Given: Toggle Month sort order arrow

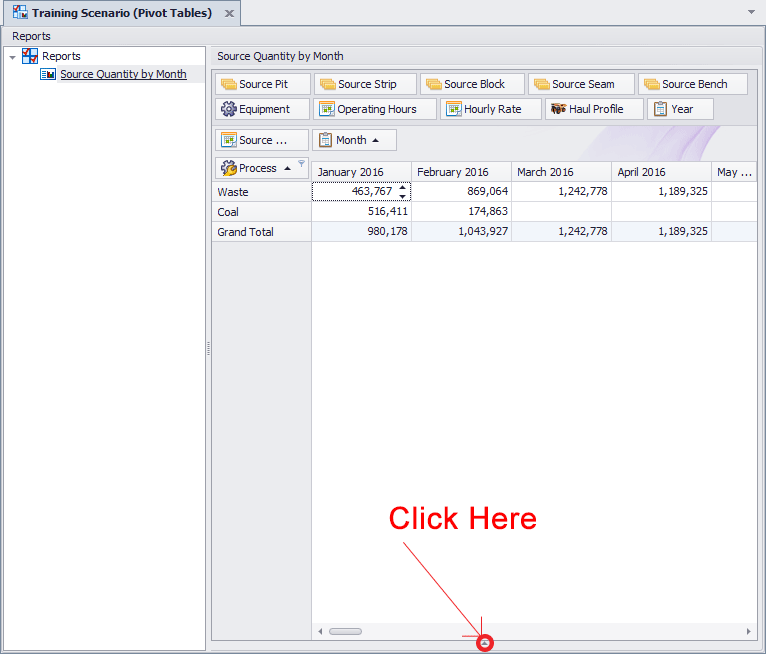Looking at the screenshot, I should click(x=375, y=140).
